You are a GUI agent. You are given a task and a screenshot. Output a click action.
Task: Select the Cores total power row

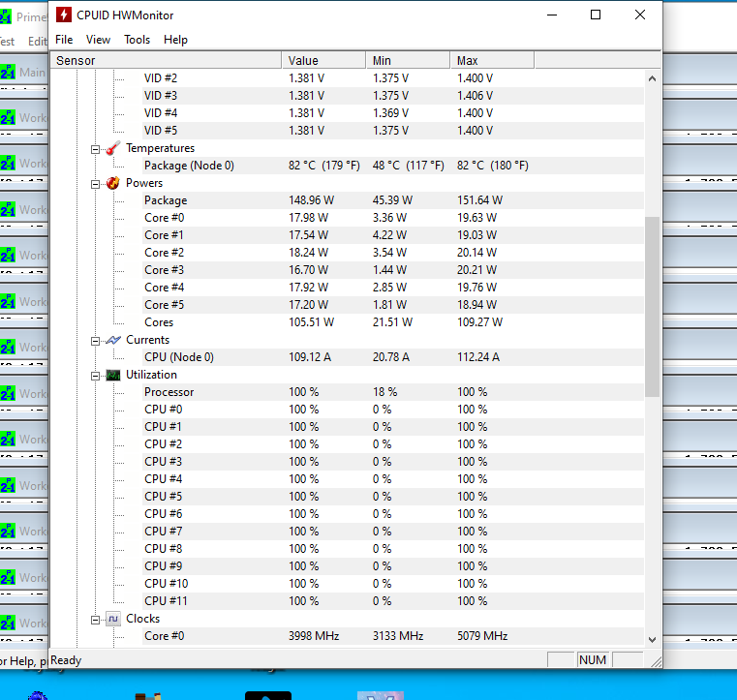coord(393,321)
